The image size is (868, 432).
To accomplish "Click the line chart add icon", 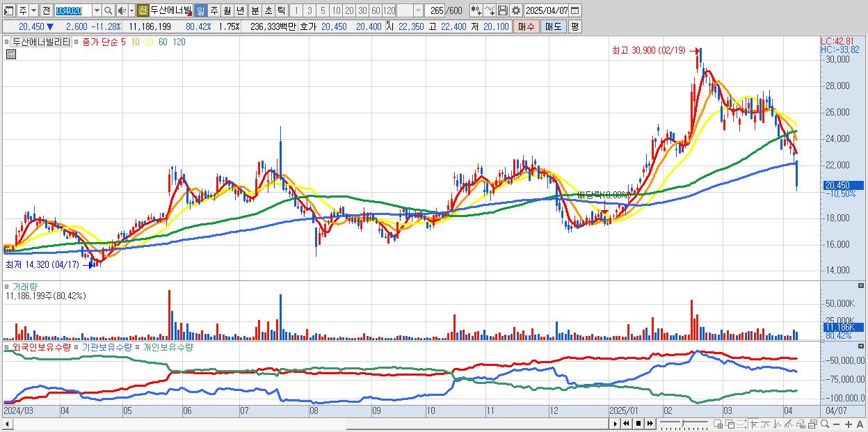I will pyautogui.click(x=489, y=10).
